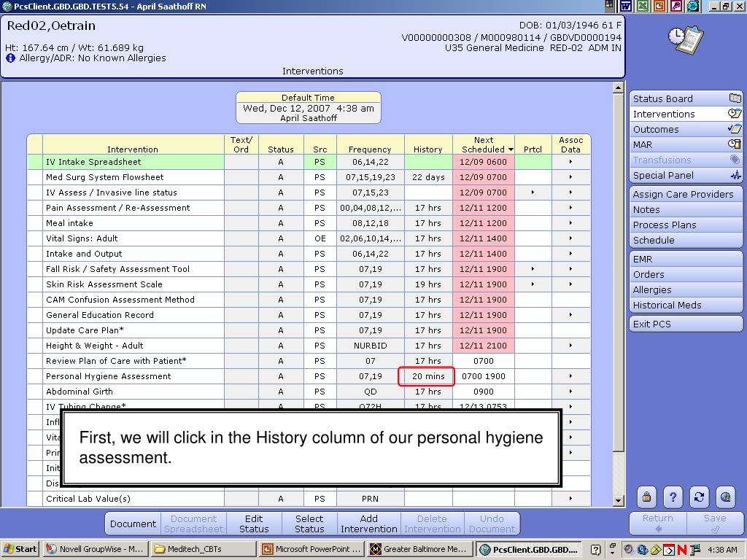Open Schedule from side menu
The width and height of the screenshot is (747, 560).
[x=686, y=240]
